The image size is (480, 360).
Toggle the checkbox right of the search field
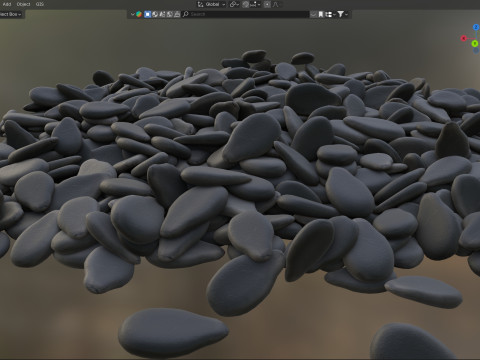pos(313,14)
